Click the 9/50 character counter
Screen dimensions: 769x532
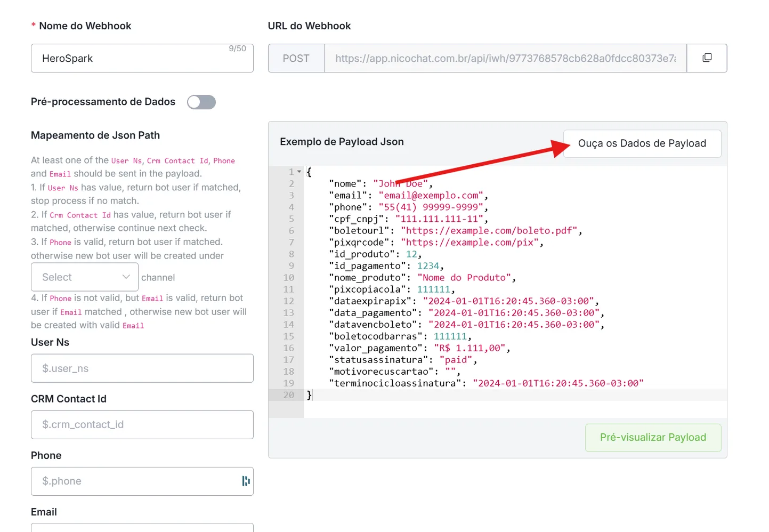click(238, 49)
